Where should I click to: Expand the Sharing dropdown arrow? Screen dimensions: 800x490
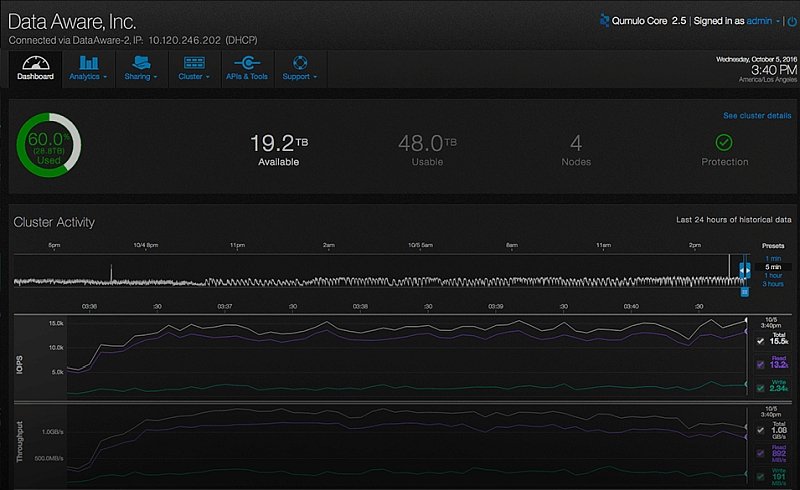pos(155,77)
